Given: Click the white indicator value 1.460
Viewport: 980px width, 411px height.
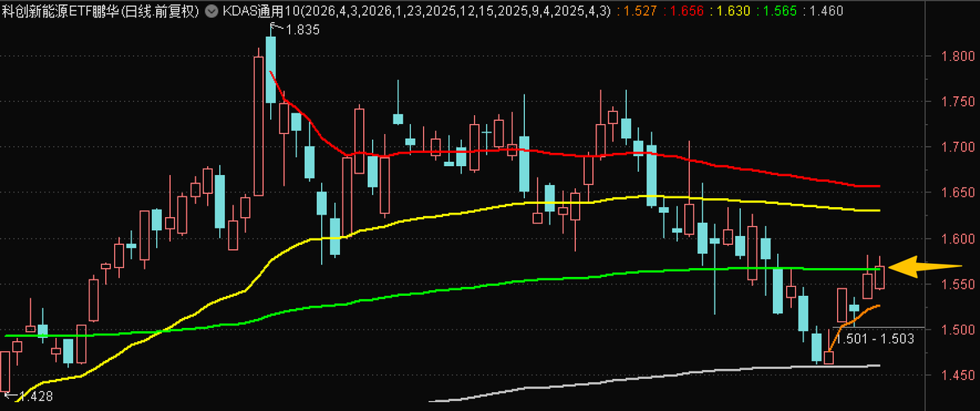Looking at the screenshot, I should click(x=827, y=12).
